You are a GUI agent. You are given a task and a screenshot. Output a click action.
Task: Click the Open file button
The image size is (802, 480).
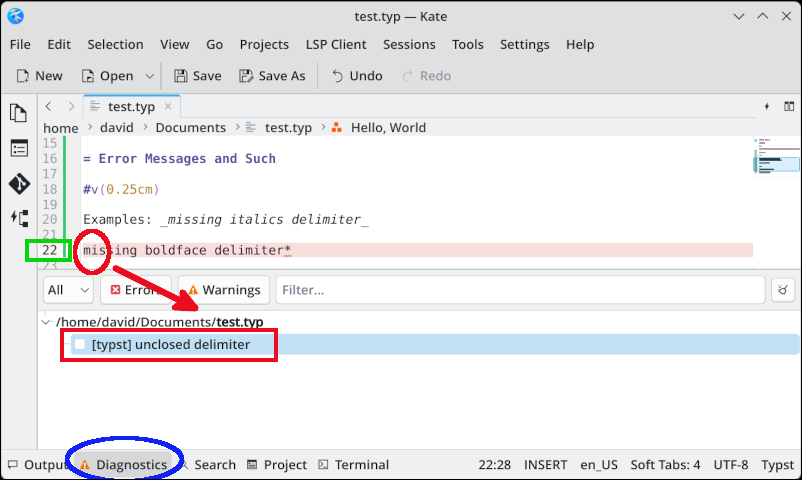point(107,76)
